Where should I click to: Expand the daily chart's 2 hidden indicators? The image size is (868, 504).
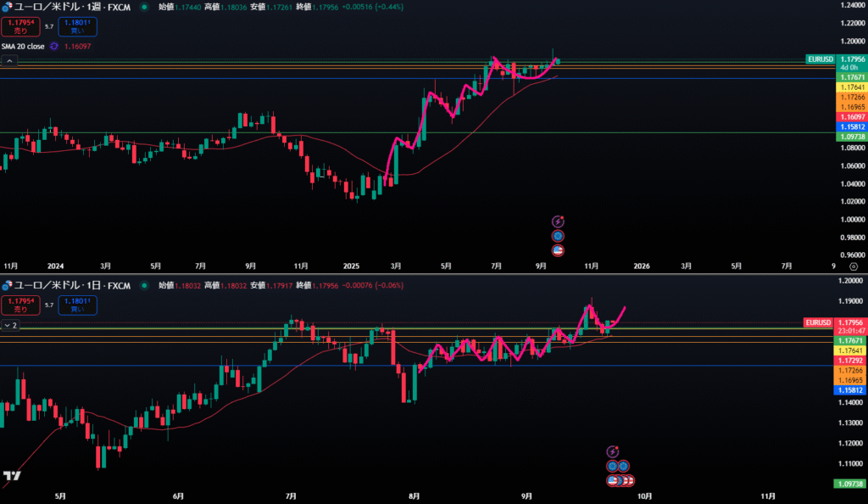coord(9,325)
